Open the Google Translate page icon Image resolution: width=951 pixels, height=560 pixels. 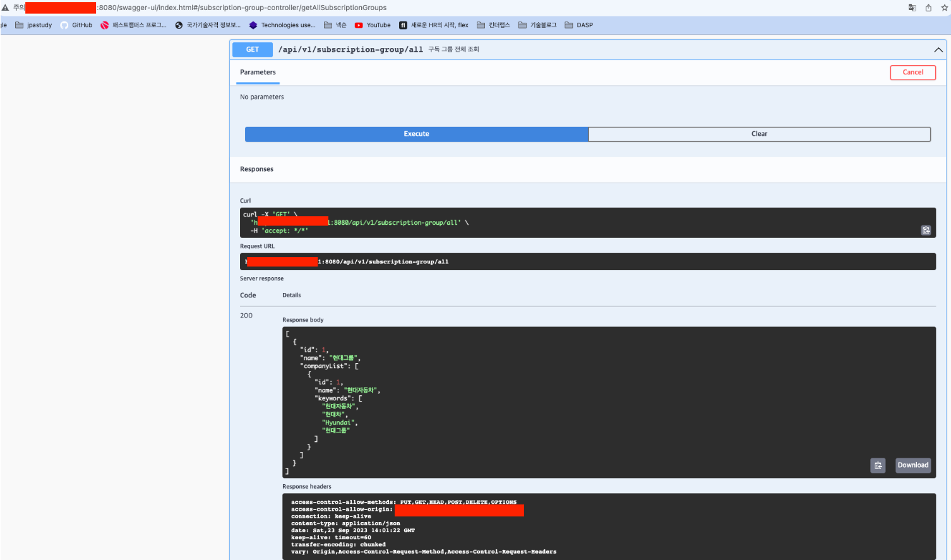tap(912, 8)
